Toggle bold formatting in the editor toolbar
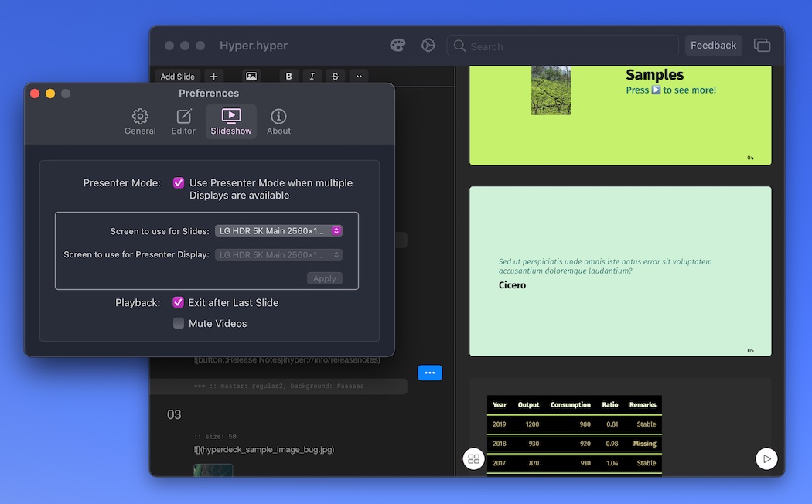This screenshot has height=504, width=812. pyautogui.click(x=289, y=76)
